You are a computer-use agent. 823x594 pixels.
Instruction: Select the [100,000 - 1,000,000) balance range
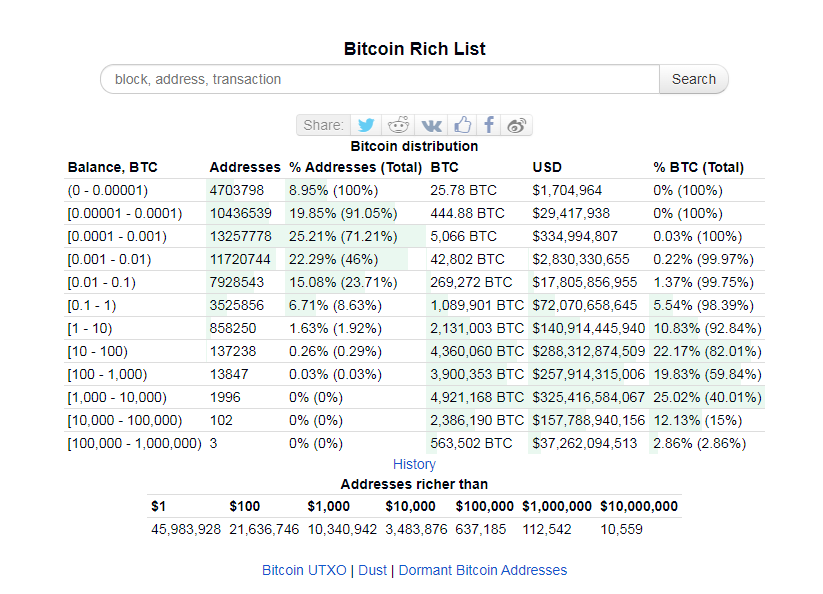134,444
